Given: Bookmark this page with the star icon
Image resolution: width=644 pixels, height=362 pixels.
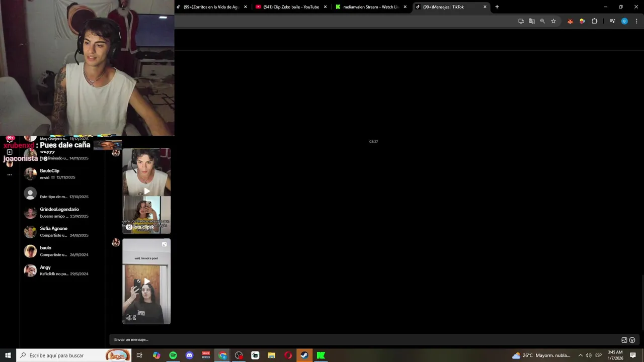Looking at the screenshot, I should [553, 21].
